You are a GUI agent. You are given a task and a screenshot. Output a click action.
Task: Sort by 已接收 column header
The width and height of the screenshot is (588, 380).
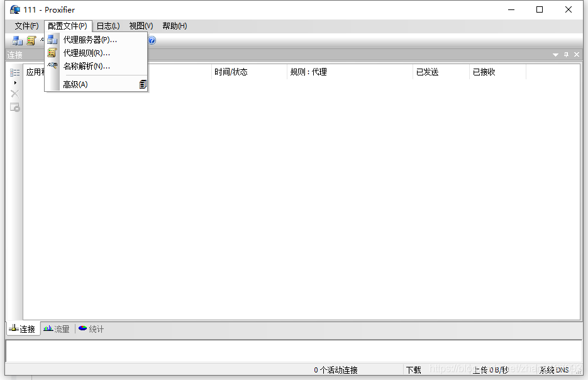tap(497, 72)
